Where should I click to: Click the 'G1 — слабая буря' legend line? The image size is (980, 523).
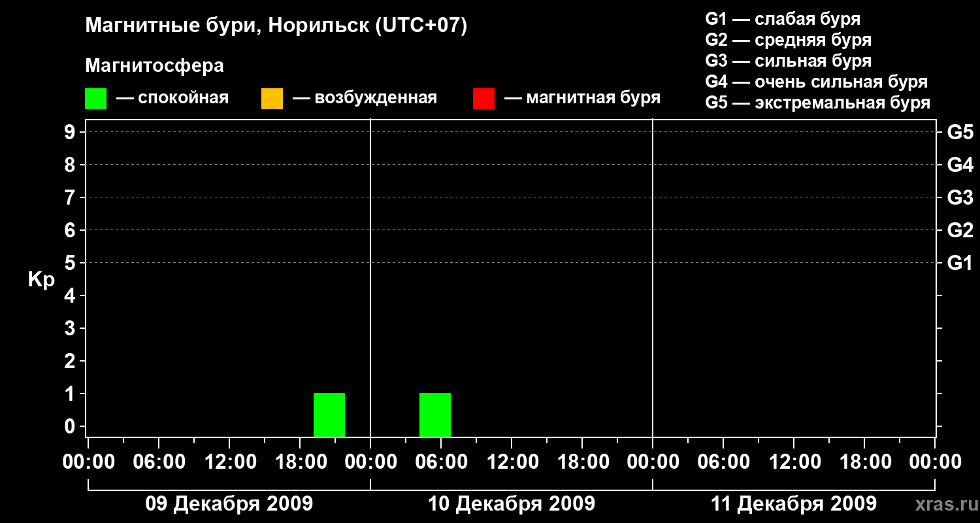(x=783, y=19)
